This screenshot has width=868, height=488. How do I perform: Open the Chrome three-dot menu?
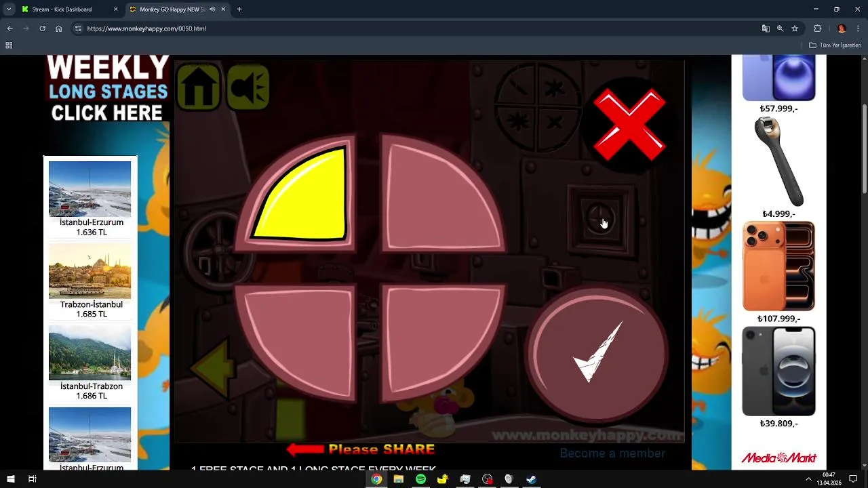coord(858,28)
